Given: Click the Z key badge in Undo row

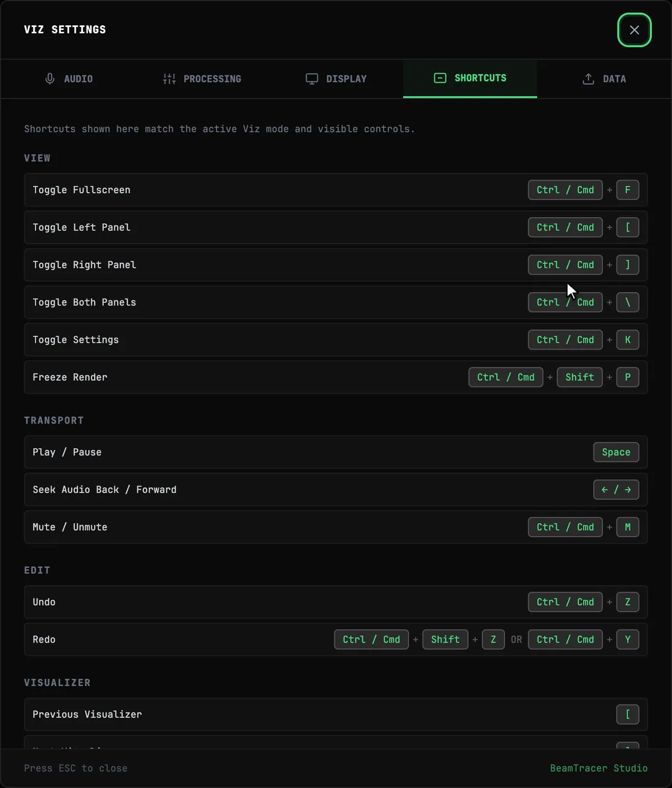Looking at the screenshot, I should pyautogui.click(x=627, y=602).
